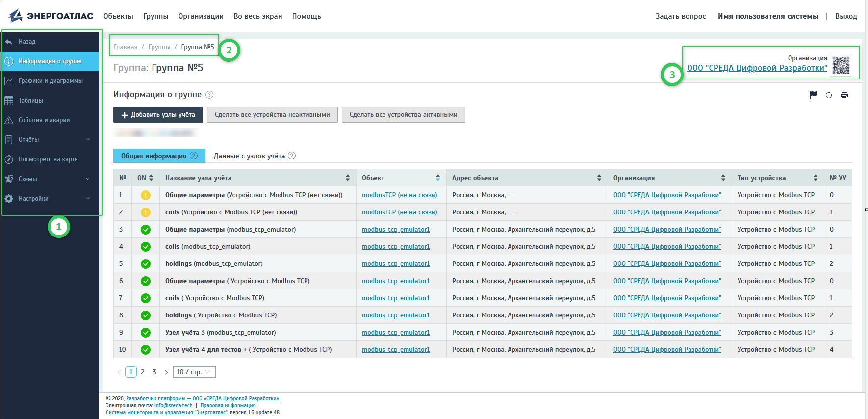Click the Отчёты document icon

click(x=9, y=140)
